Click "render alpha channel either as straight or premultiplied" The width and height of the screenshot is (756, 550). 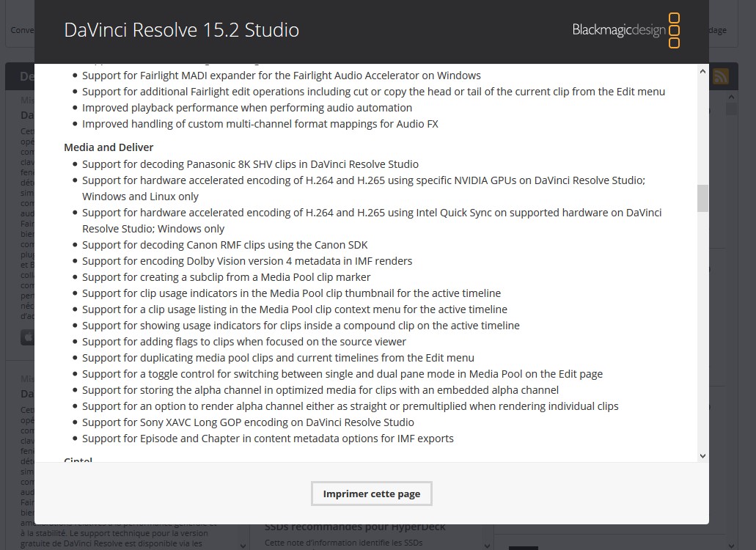[350, 406]
